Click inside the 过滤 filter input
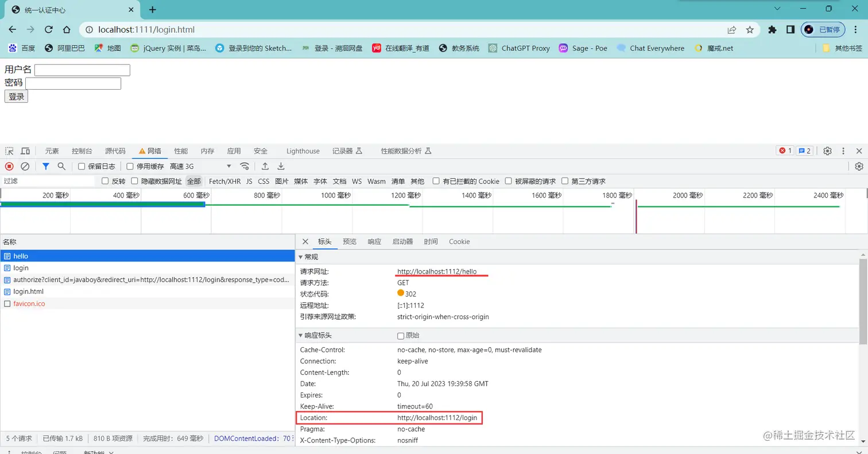Viewport: 868px width, 454px height. (x=46, y=181)
